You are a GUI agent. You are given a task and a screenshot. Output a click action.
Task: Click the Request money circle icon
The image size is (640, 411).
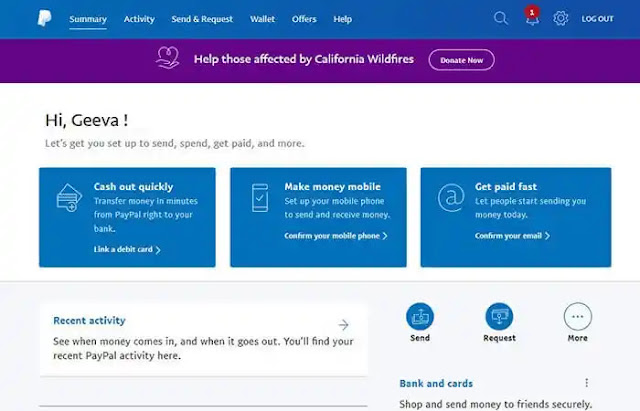pos(499,316)
